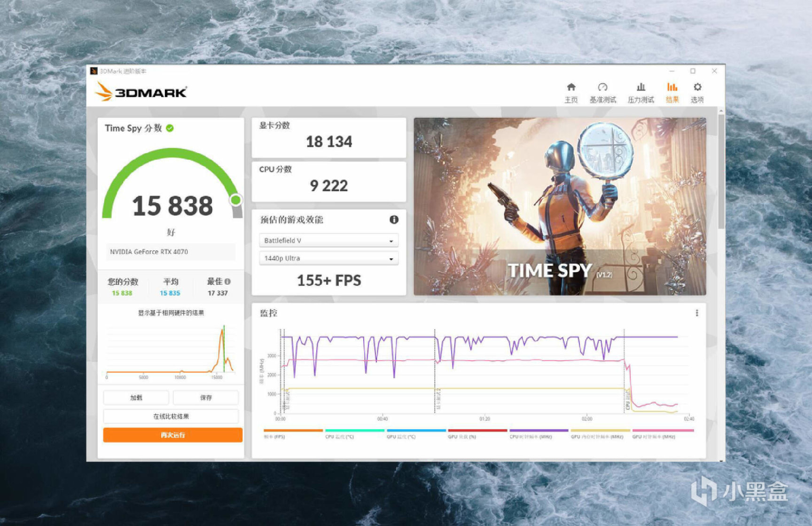Click the 平均 score value 15 835
812x526 pixels.
pyautogui.click(x=170, y=293)
